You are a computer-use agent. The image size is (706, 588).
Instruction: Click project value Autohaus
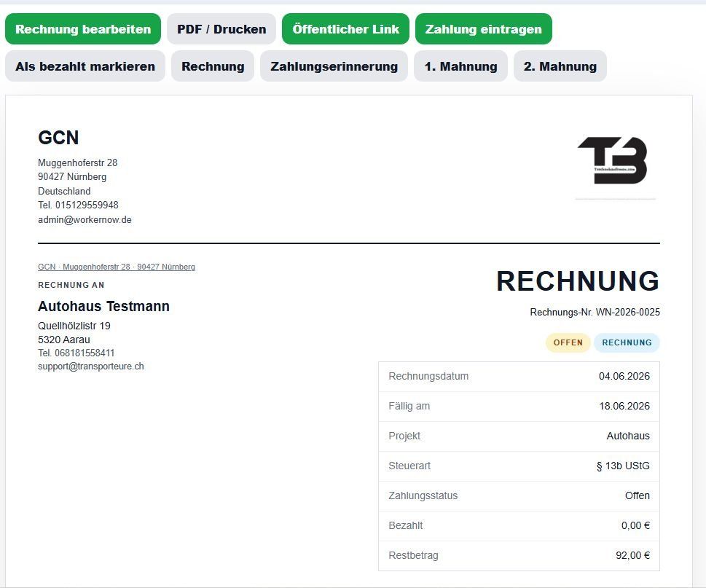click(628, 436)
